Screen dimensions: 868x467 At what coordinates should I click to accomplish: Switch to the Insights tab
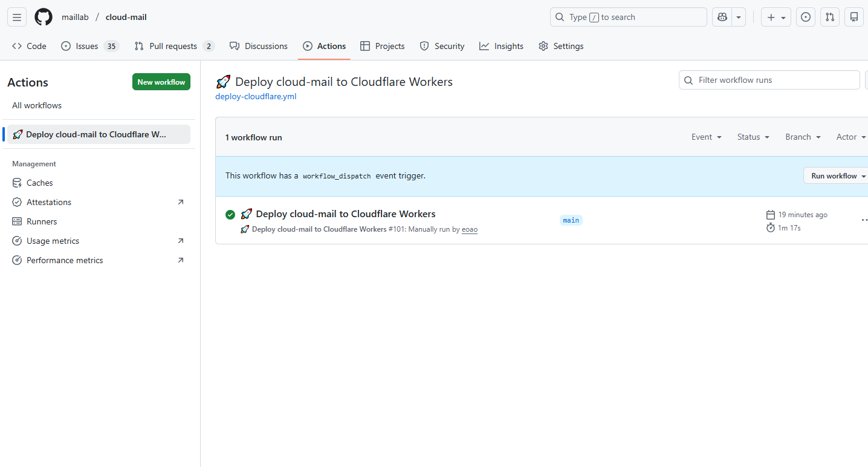502,46
